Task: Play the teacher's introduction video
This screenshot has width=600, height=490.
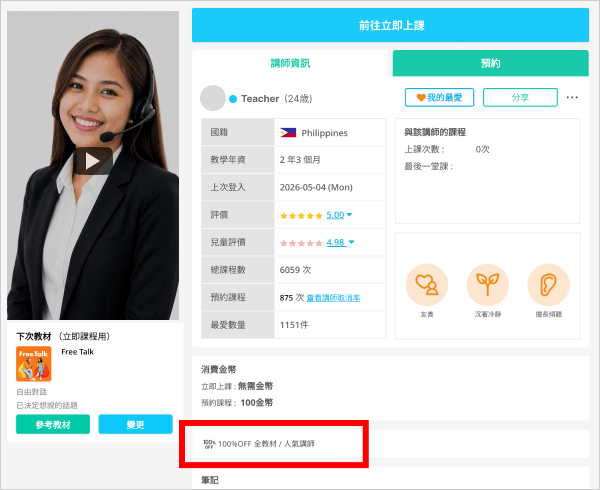Action: coord(93,161)
